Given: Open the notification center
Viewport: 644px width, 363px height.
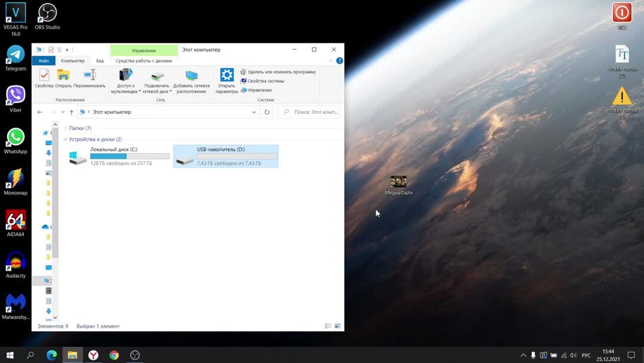Looking at the screenshot, I should 631,355.
